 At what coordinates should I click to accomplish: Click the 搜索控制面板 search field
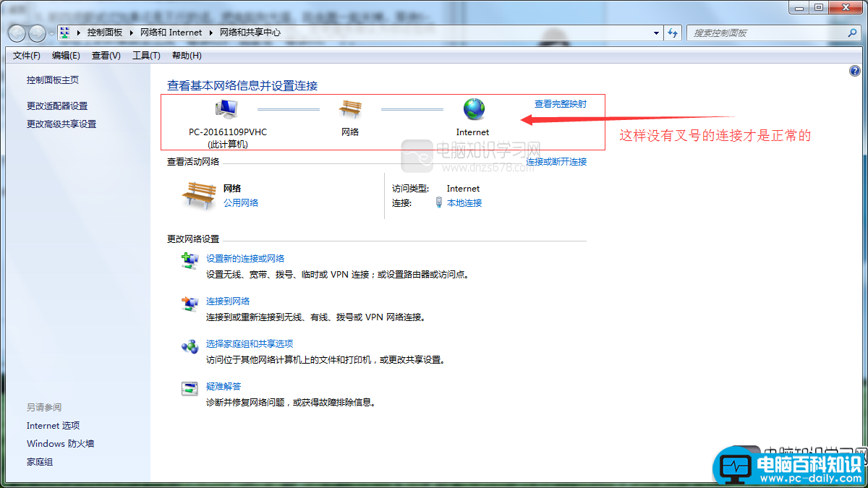(x=772, y=33)
